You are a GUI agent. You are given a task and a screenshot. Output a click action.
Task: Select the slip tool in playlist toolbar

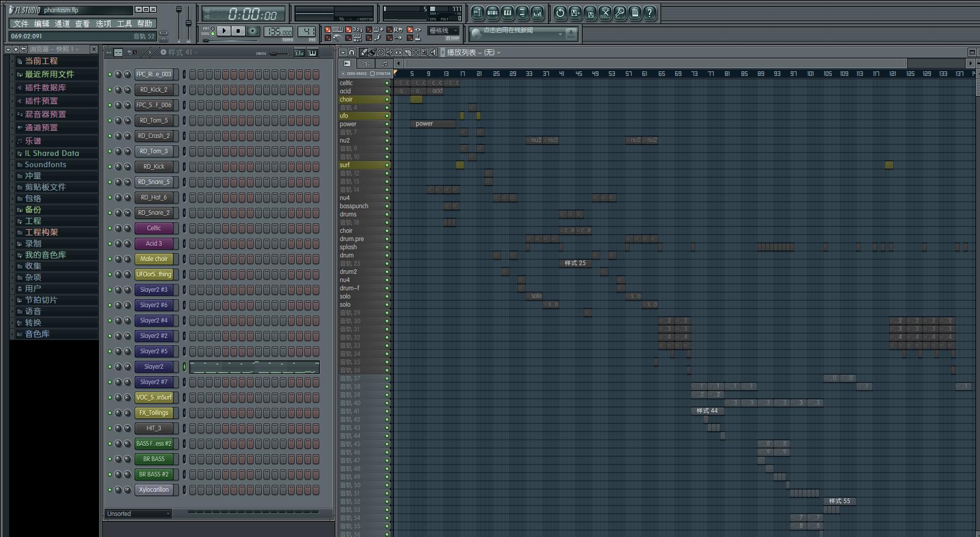tap(398, 52)
